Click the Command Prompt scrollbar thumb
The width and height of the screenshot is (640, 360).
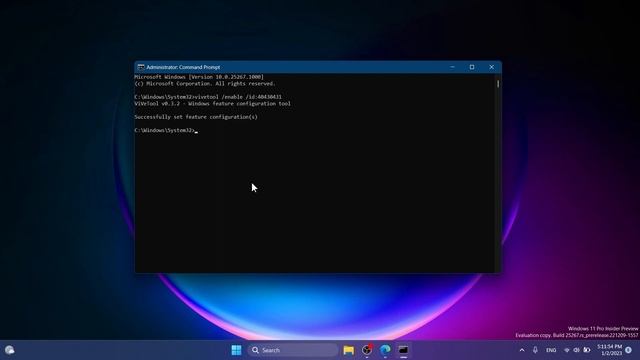pyautogui.click(x=498, y=84)
